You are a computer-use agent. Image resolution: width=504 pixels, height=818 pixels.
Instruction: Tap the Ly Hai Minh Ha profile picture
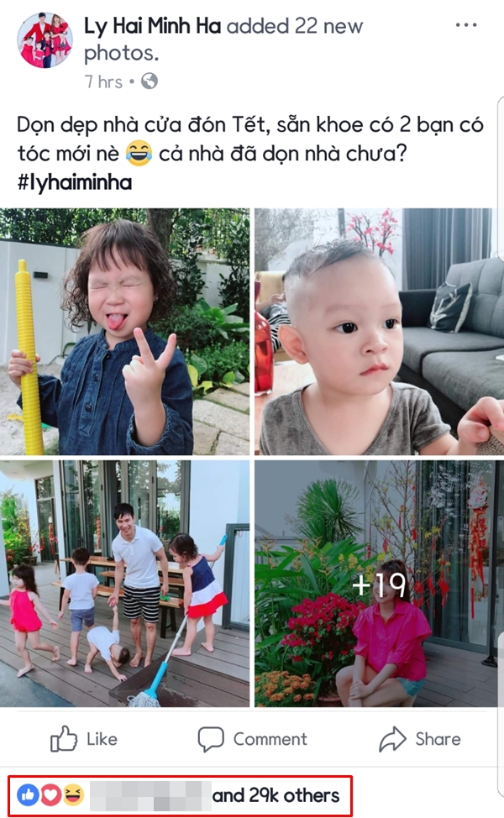point(45,40)
